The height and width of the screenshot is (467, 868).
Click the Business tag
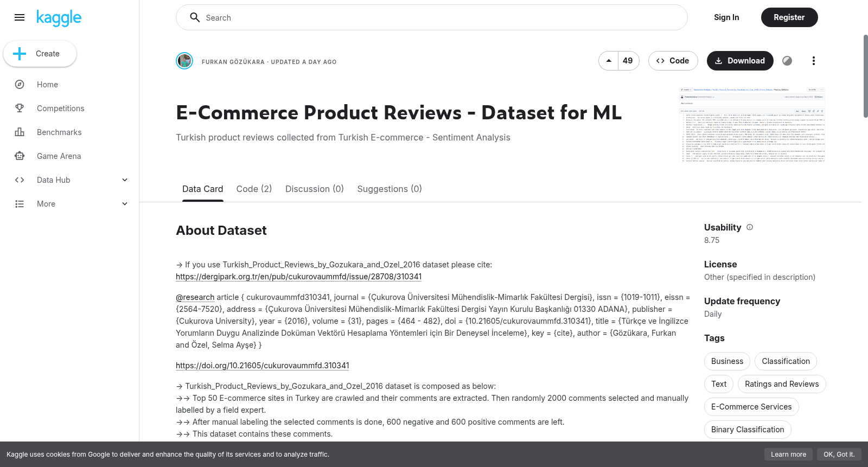(727, 361)
